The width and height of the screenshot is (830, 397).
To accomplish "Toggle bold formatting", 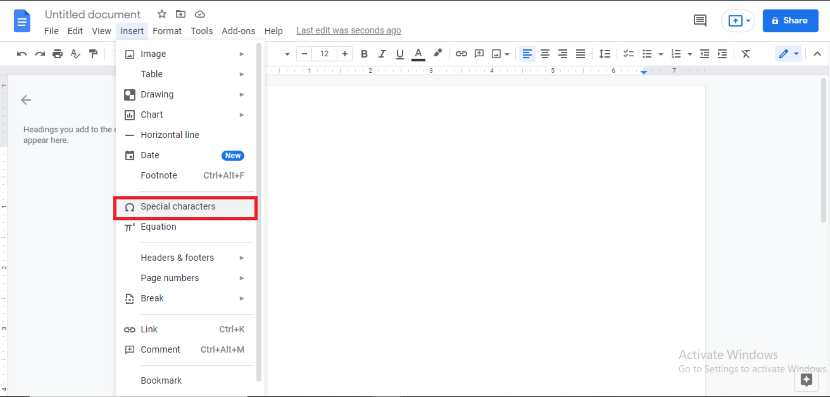I will 364,53.
